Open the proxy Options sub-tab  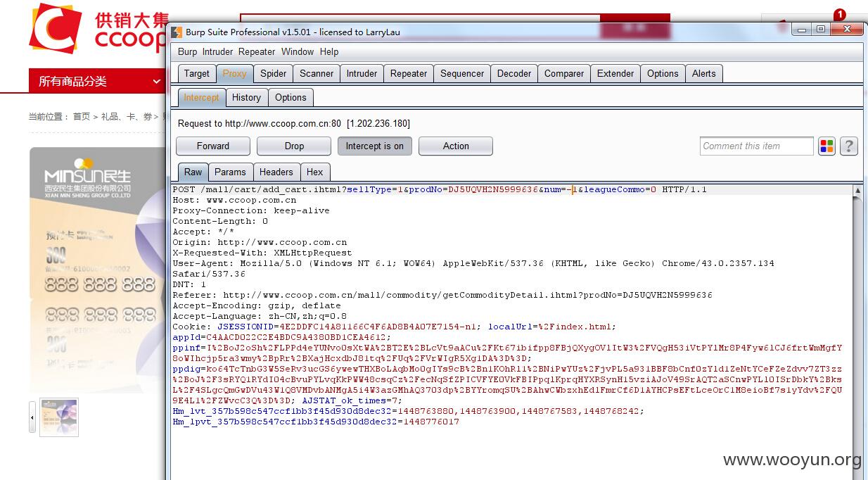tap(291, 97)
